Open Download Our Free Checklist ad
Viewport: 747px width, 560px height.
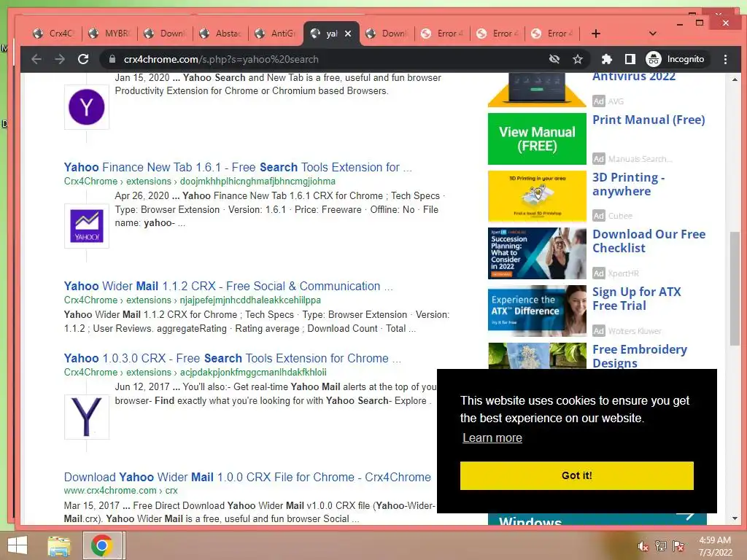[x=649, y=241]
